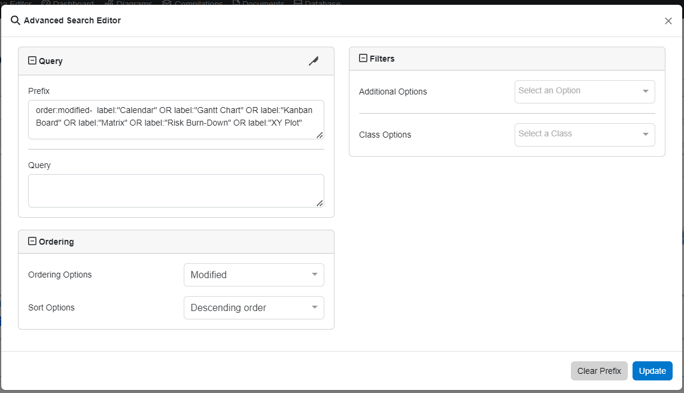Viewport: 684px width, 393px height.
Task: Click the resize handle of Prefix text area
Action: pos(320,135)
